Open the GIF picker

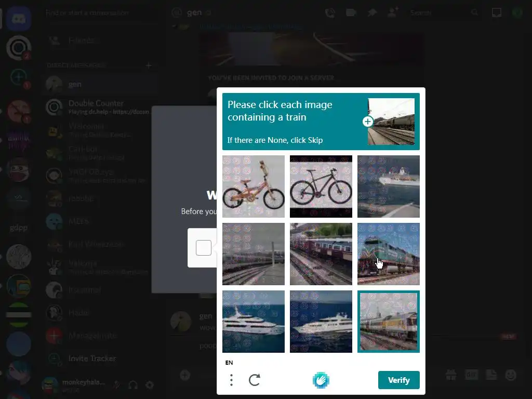click(471, 375)
